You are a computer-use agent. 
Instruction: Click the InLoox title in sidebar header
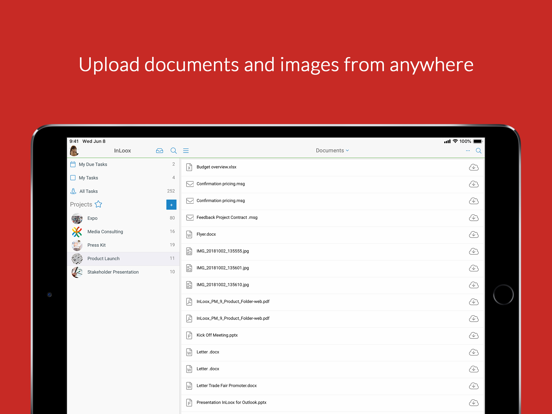pos(122,151)
